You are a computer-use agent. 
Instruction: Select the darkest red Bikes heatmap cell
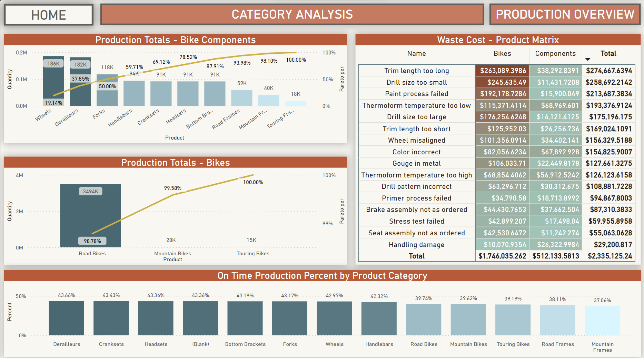pos(502,71)
